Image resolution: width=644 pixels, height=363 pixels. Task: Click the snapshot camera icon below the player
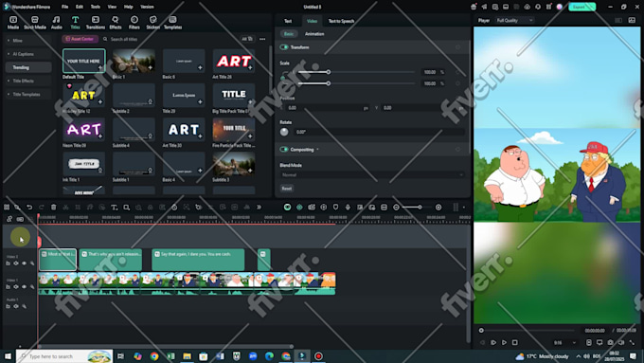click(610, 342)
